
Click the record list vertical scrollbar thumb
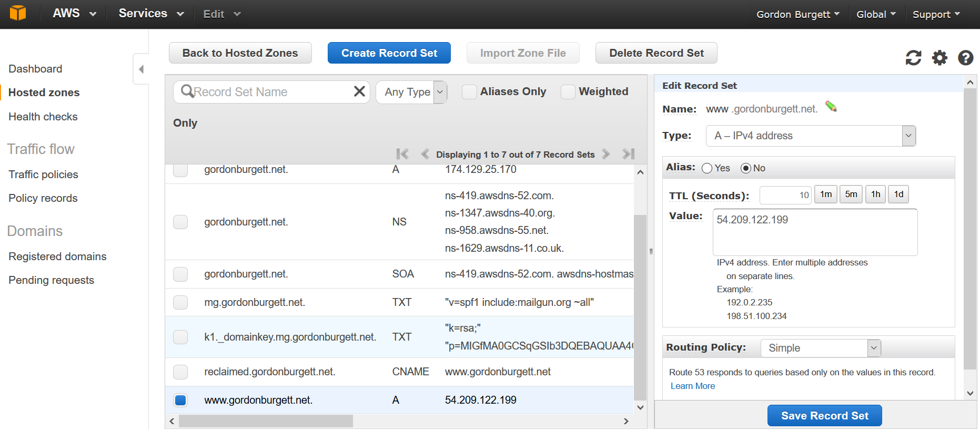640,307
